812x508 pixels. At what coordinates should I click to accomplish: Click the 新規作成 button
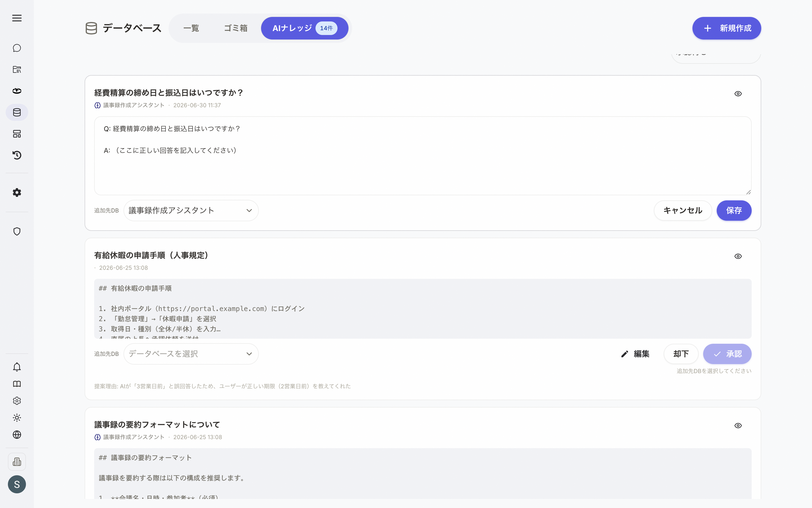[727, 28]
